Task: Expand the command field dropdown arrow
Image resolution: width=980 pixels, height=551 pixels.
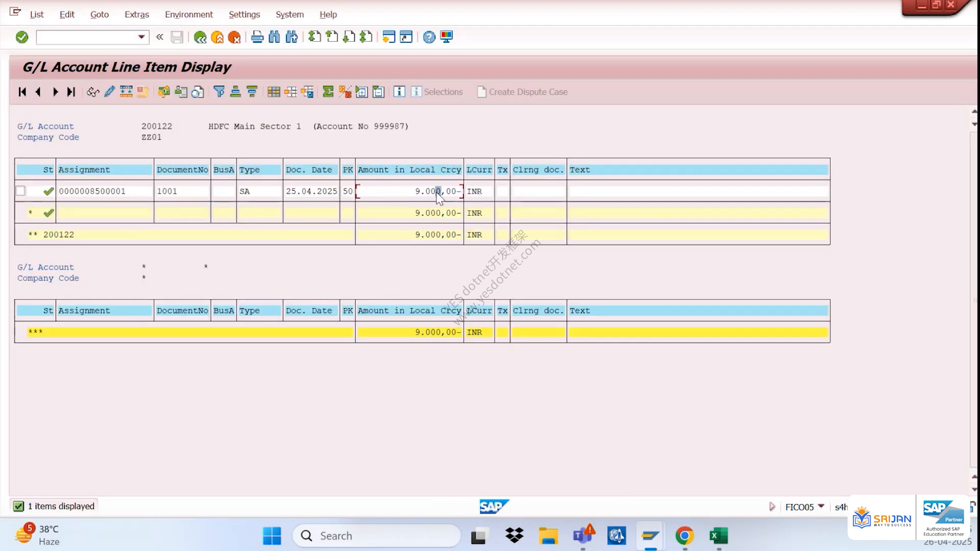Action: pos(141,37)
